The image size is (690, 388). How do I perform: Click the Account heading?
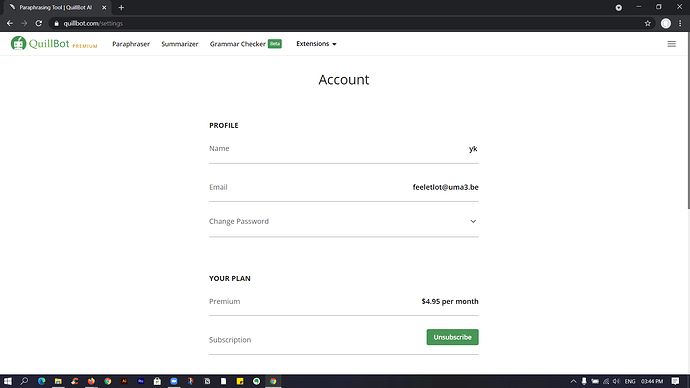coord(344,80)
